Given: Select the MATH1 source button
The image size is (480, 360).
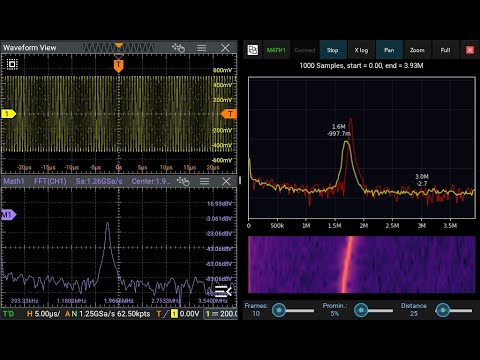Looking at the screenshot, I should coord(276,50).
